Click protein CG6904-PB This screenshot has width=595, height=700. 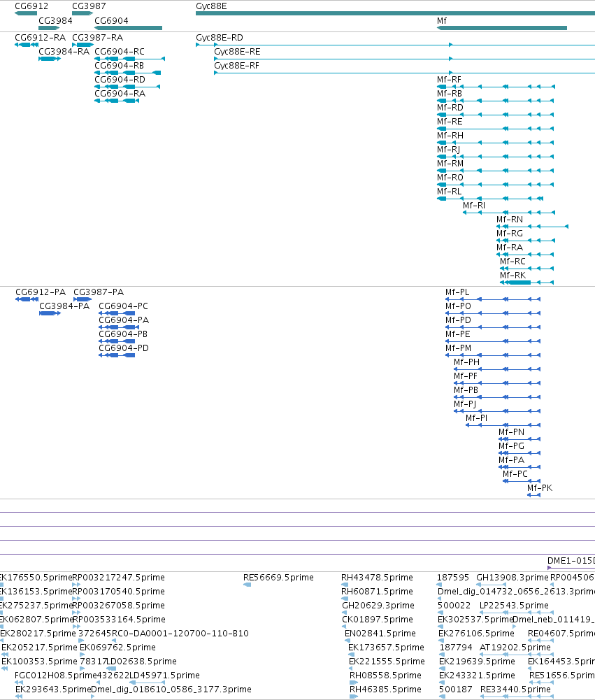123,334
